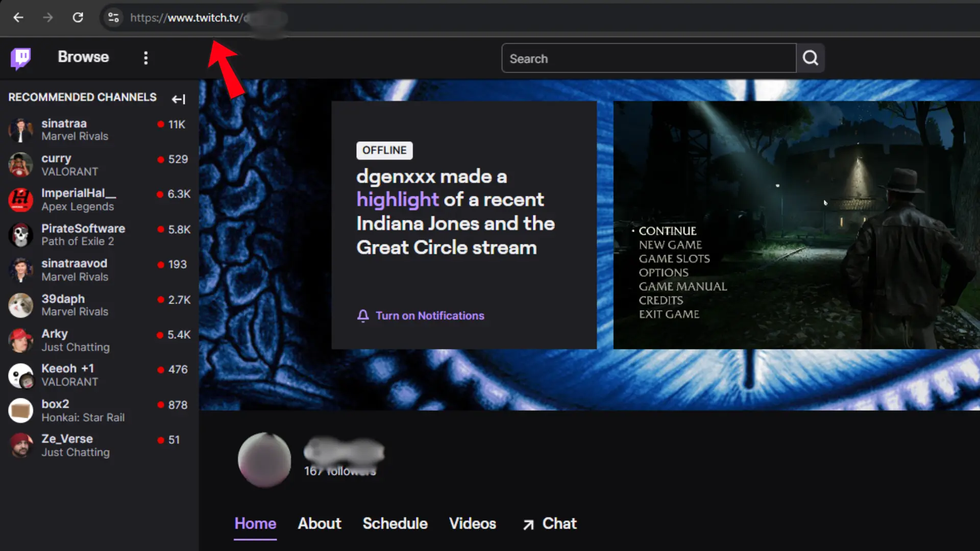
Task: Click the highlight link in offline message
Action: pos(398,199)
